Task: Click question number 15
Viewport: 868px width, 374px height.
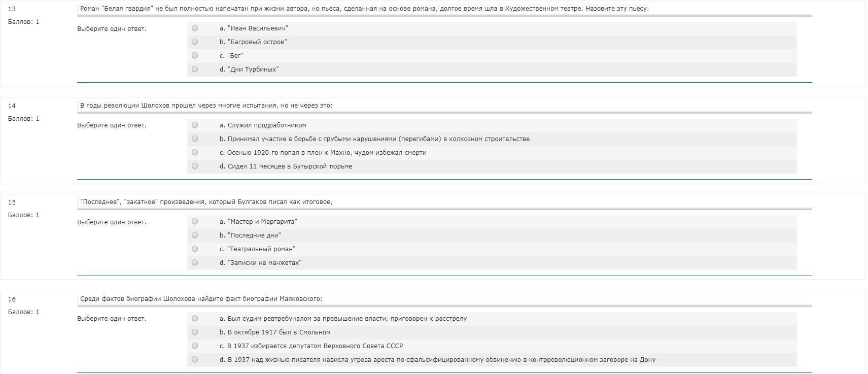Action: [12, 202]
